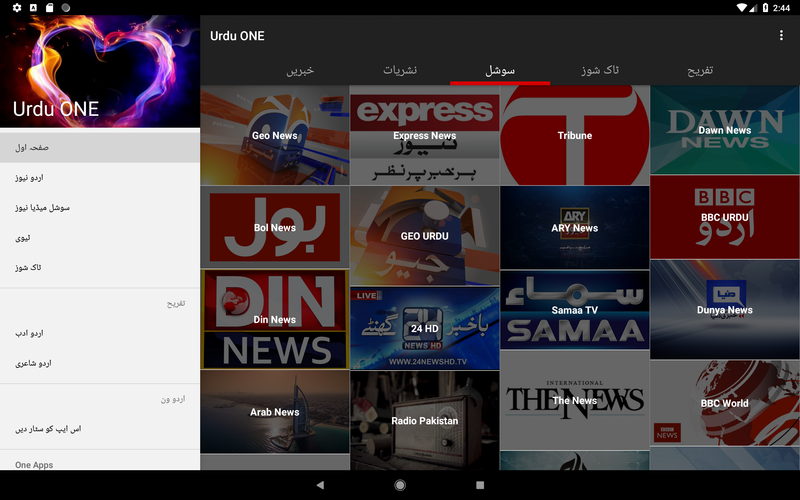Open the Geo News tile
This screenshot has width=800, height=500.
(x=274, y=135)
